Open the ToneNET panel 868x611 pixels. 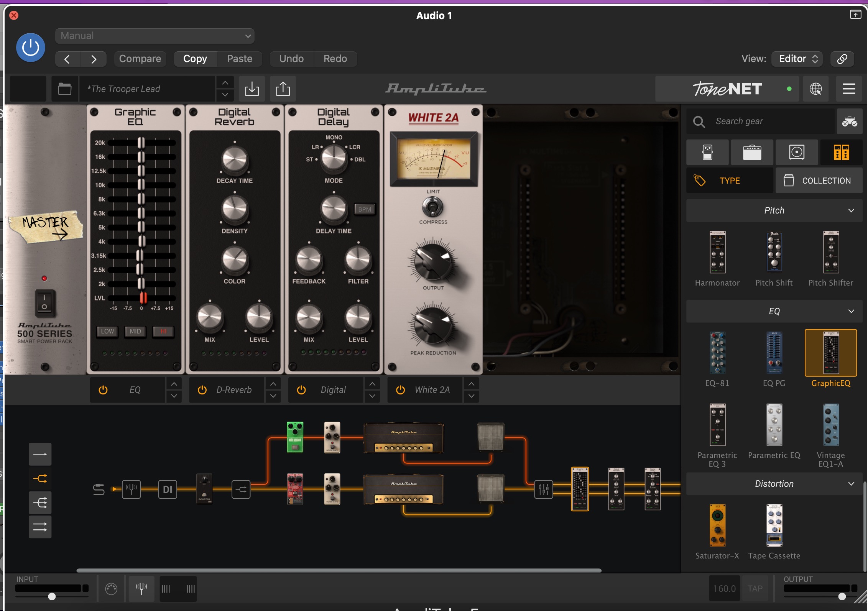pos(727,89)
